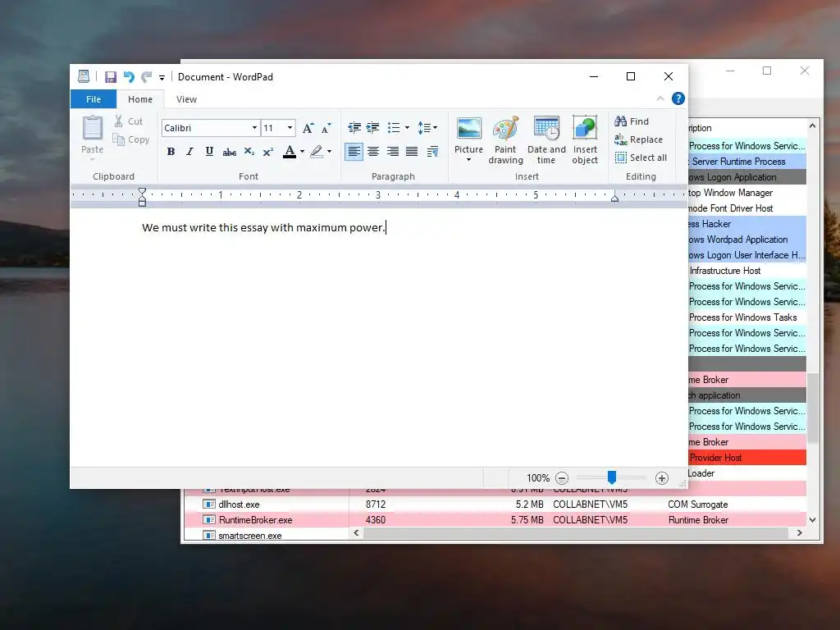Apply the text highlight color marker
The height and width of the screenshot is (630, 840).
point(317,152)
